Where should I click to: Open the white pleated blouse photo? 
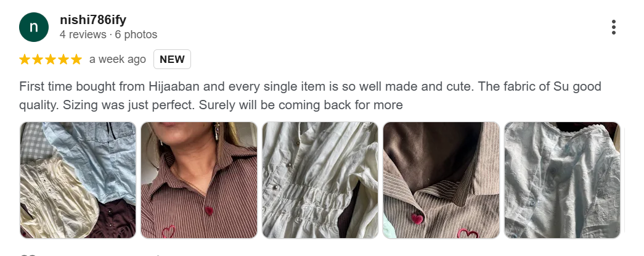[320, 180]
